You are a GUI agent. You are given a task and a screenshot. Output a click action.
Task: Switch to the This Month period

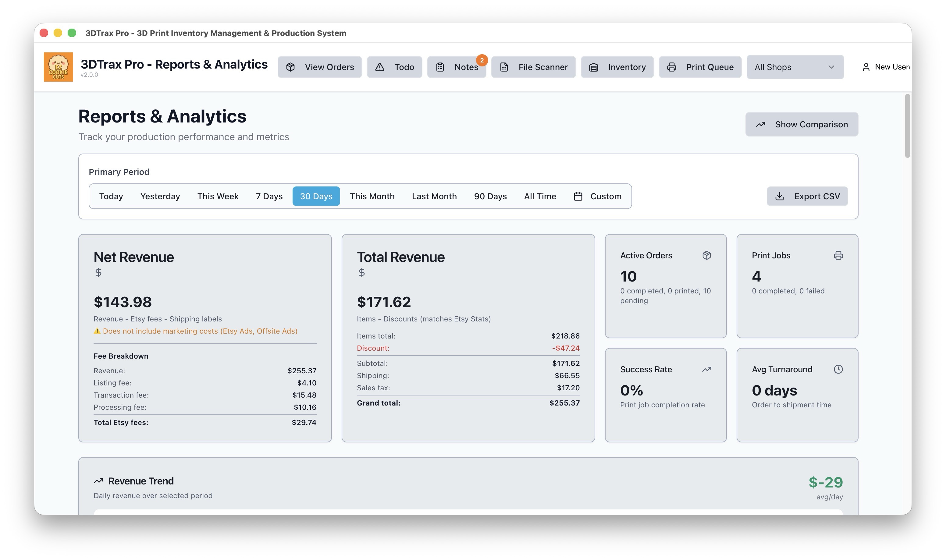tap(372, 196)
